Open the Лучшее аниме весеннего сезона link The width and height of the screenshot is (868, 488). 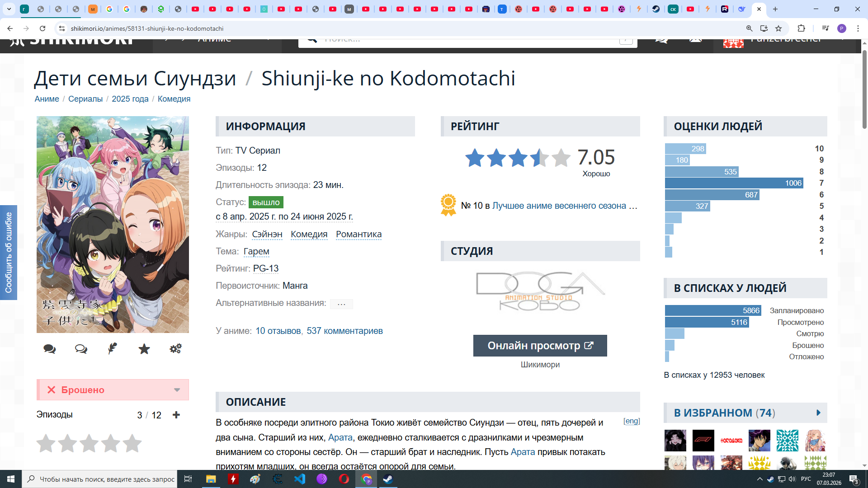(559, 206)
